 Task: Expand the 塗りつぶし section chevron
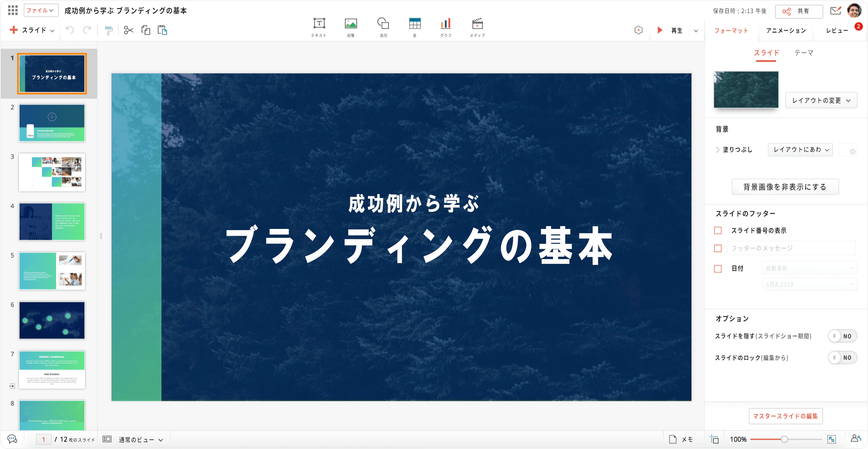(x=717, y=150)
